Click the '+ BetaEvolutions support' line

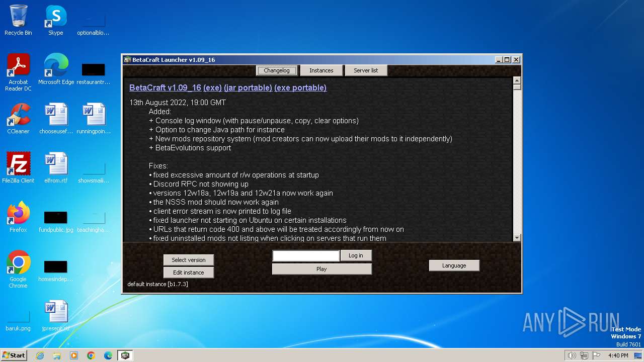(190, 148)
